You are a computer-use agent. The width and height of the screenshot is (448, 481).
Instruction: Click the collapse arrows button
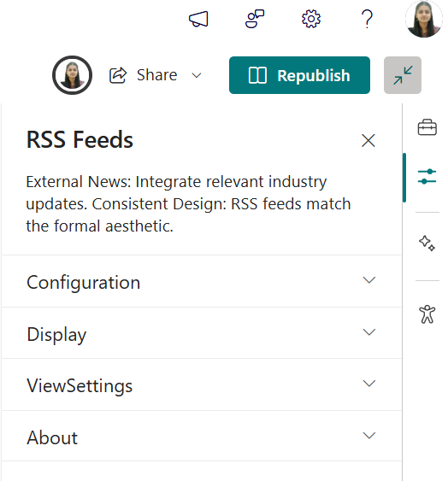403,75
